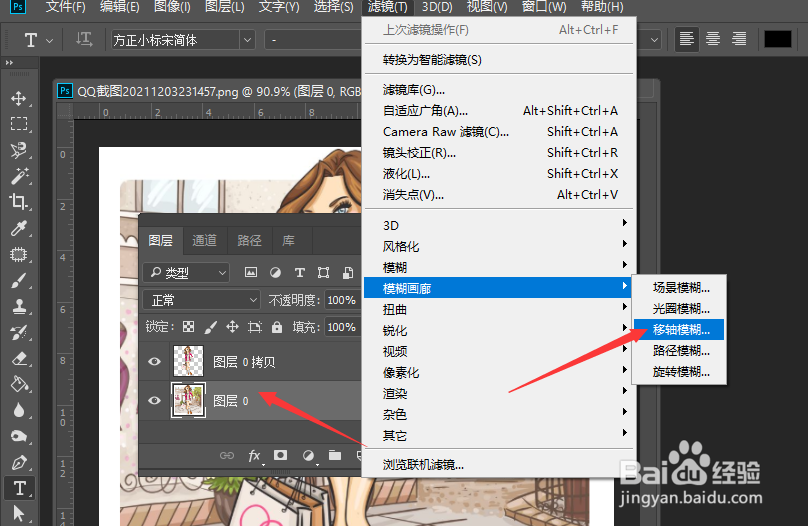Toggle lock image pixels
This screenshot has width=808, height=526.
click(210, 327)
